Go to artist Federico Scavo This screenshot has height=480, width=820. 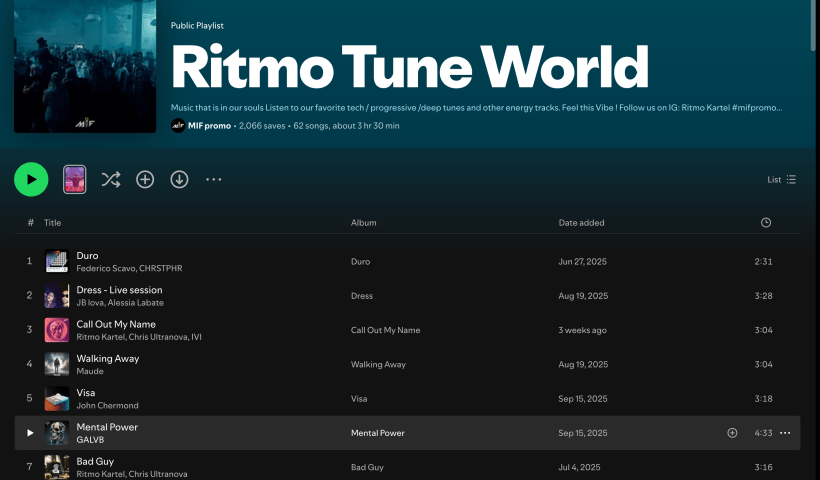point(106,268)
